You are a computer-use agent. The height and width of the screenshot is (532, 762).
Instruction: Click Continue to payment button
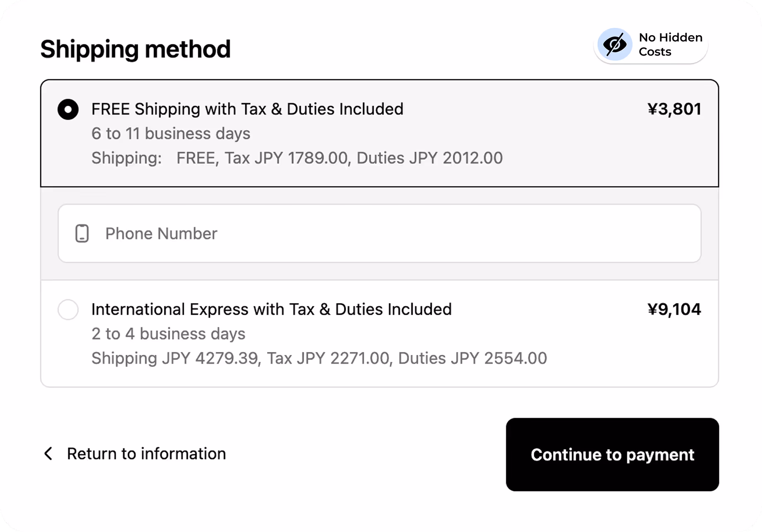[612, 454]
